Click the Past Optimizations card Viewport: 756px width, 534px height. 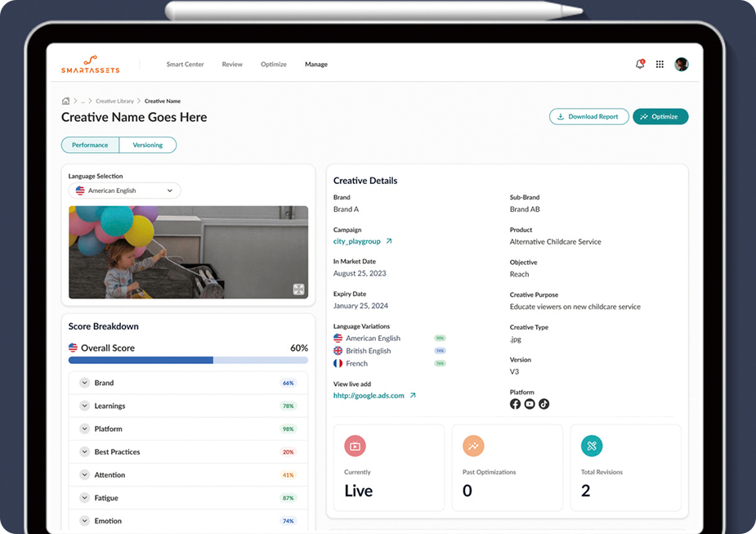pyautogui.click(x=508, y=468)
